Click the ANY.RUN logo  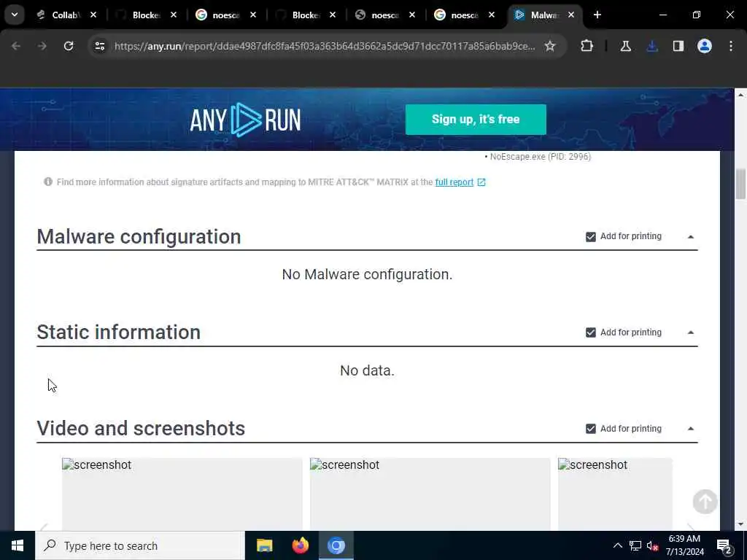coord(245,120)
